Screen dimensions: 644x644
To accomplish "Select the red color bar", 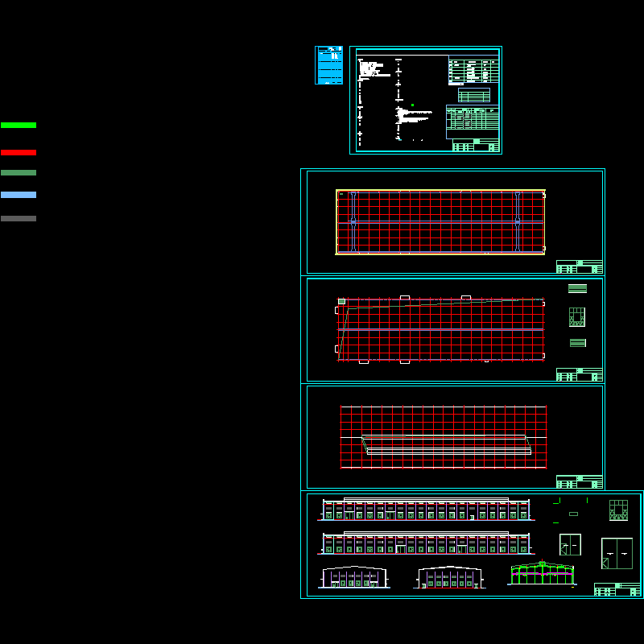I will pyautogui.click(x=19, y=152).
